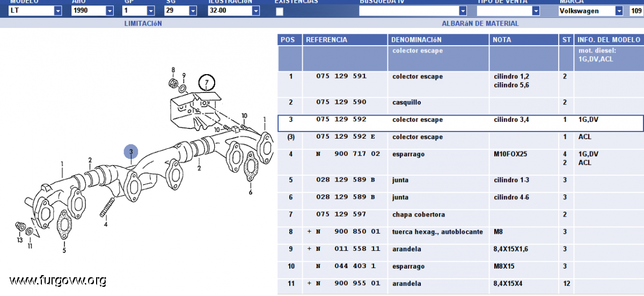Click 'arandela' in the 8,4X15X1,6 row

tap(406, 249)
